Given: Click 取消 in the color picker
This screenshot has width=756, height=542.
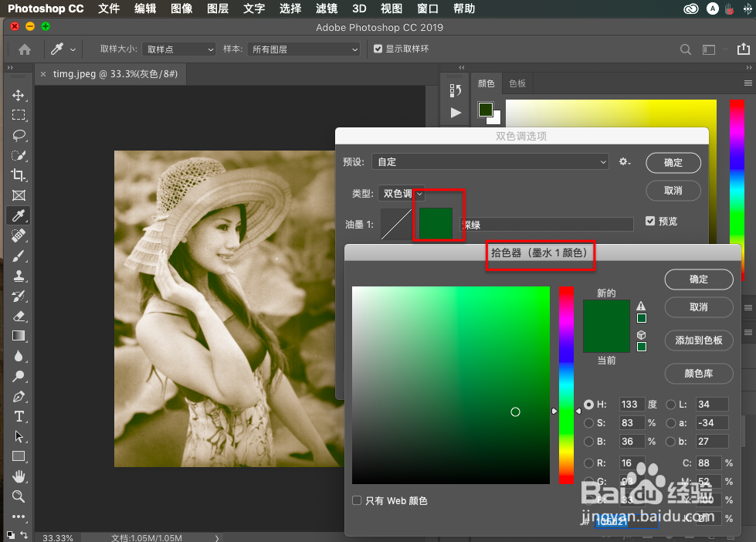Looking at the screenshot, I should click(x=699, y=307).
